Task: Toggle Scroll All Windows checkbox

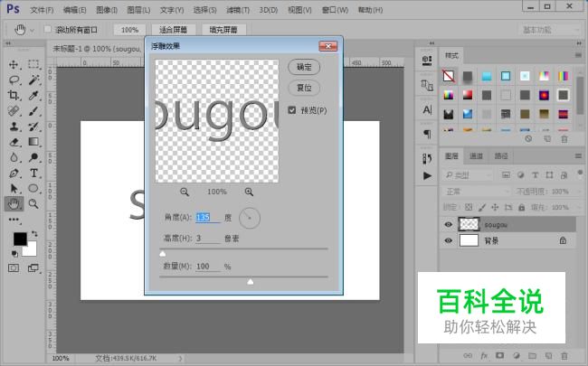Action: coord(48,29)
